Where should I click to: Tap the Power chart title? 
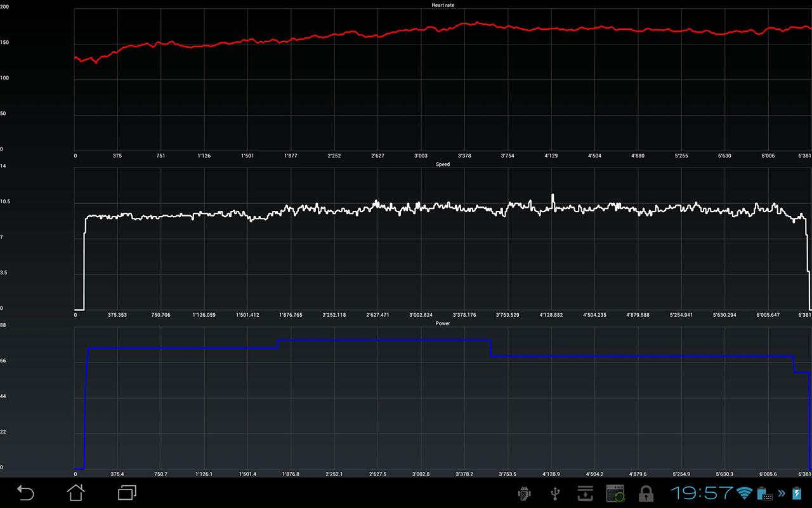point(443,323)
